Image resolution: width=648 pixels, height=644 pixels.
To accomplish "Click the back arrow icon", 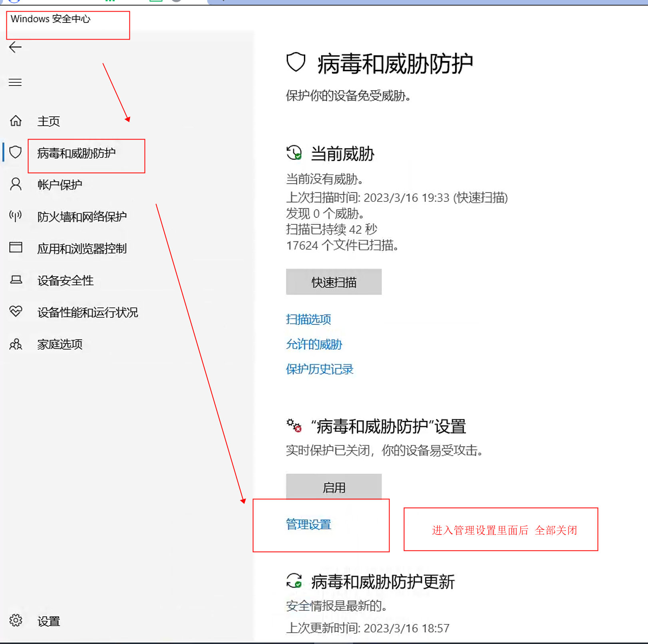I will point(15,47).
